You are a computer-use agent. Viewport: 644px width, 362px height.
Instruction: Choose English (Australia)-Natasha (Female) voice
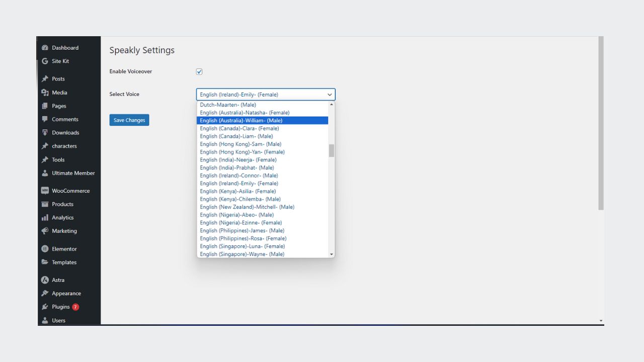pos(262,113)
